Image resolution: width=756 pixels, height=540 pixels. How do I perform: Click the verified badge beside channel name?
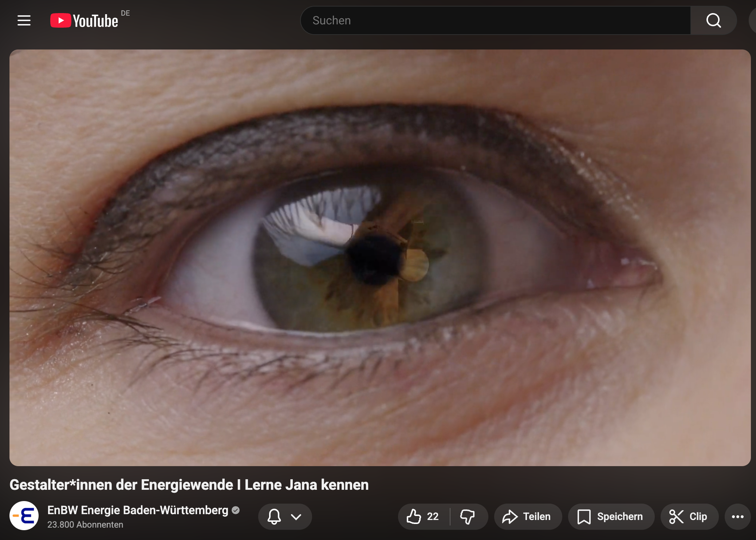pyautogui.click(x=236, y=510)
